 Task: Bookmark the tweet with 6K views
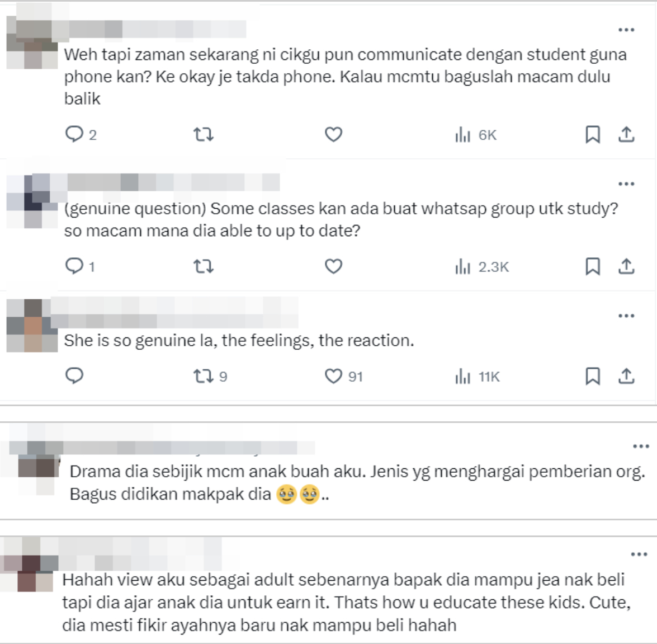tap(593, 135)
